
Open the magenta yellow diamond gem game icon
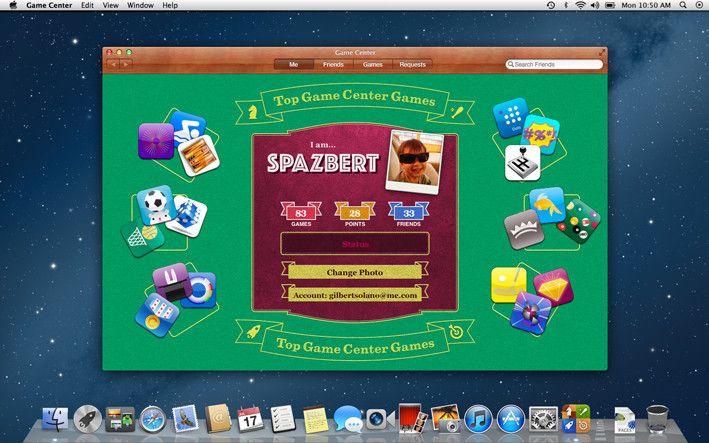click(553, 287)
